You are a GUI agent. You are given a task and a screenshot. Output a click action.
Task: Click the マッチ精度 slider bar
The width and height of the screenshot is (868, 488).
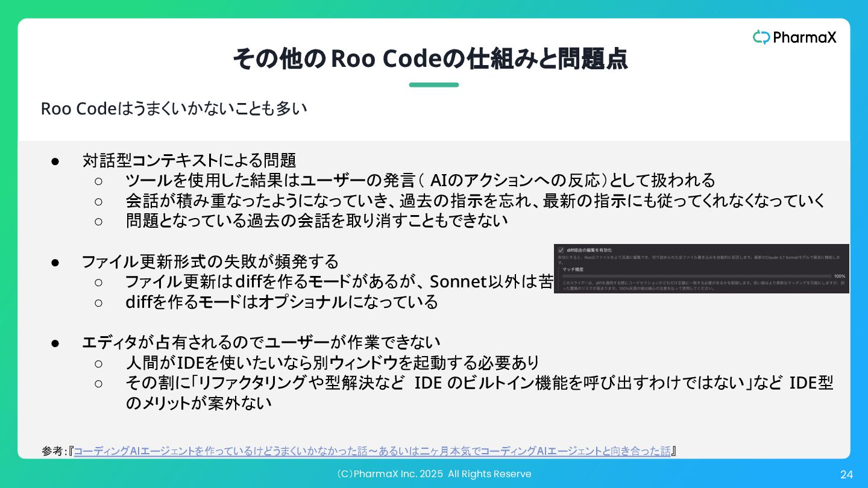click(x=696, y=276)
